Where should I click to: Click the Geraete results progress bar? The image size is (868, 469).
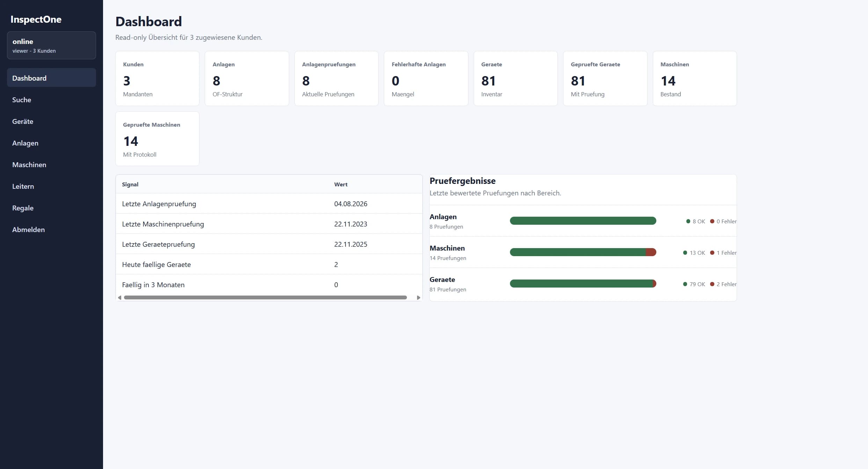(583, 283)
